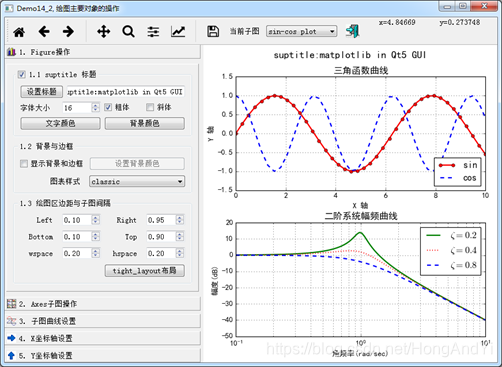
Task: Click the suptitle:matplotlib in Qt5 GUI heading
Action: tap(350, 55)
